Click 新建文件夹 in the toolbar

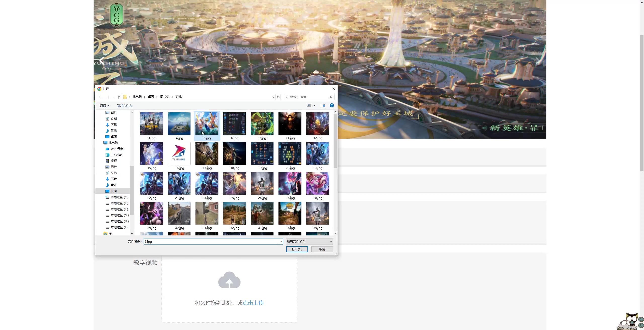tap(124, 106)
